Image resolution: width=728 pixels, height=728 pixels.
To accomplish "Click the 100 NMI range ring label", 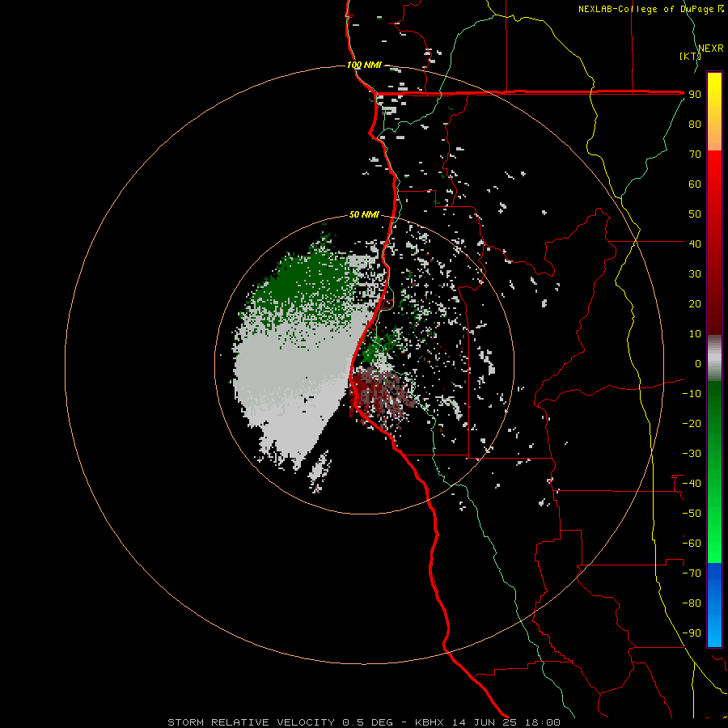I will coord(364,65).
